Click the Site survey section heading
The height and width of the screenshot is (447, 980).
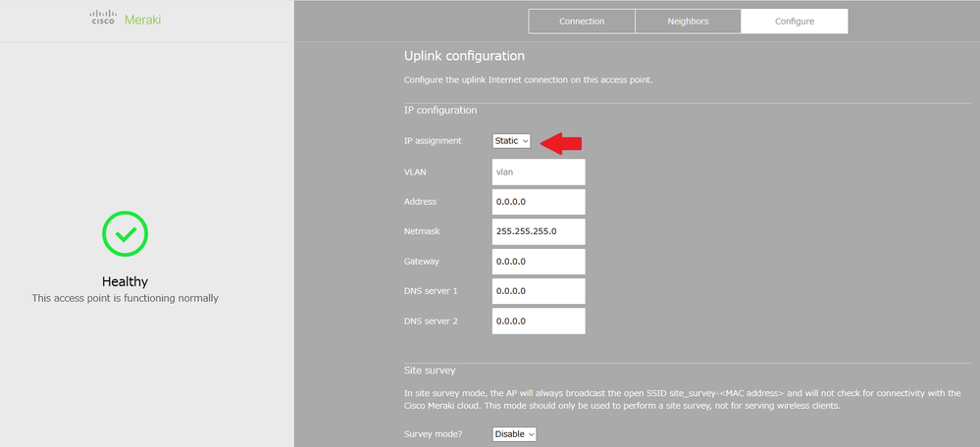(429, 371)
